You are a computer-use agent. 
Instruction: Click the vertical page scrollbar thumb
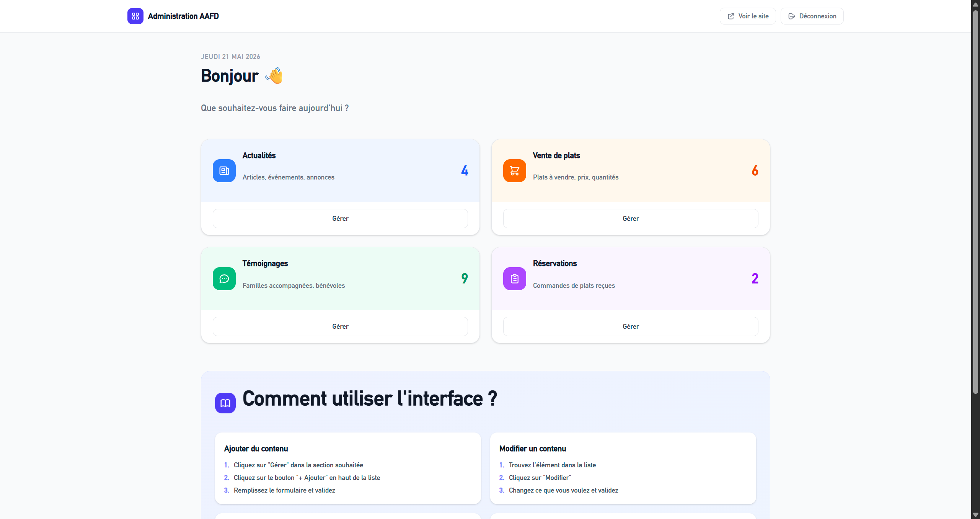[975, 202]
